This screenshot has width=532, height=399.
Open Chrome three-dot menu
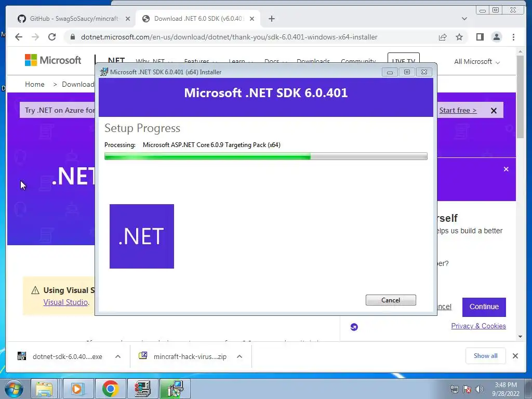click(513, 37)
